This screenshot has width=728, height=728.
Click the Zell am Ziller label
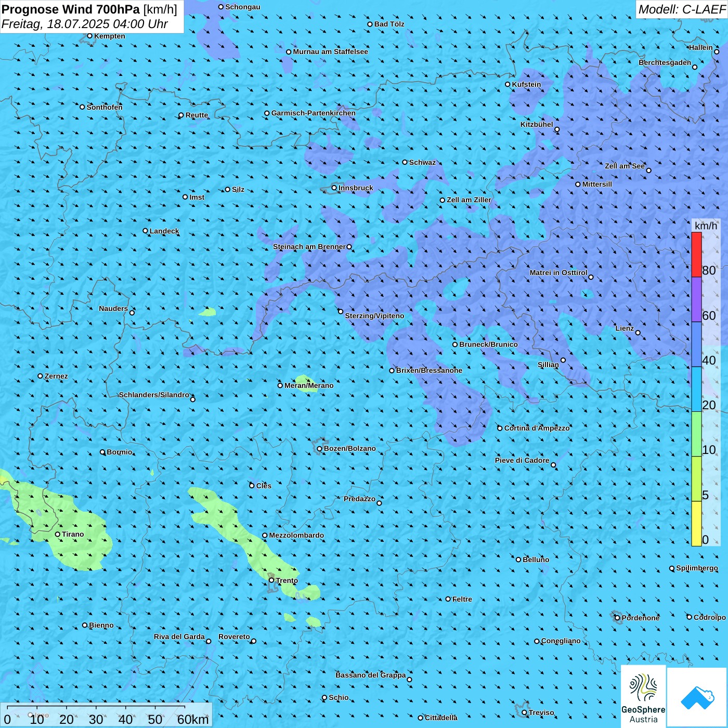tap(469, 200)
